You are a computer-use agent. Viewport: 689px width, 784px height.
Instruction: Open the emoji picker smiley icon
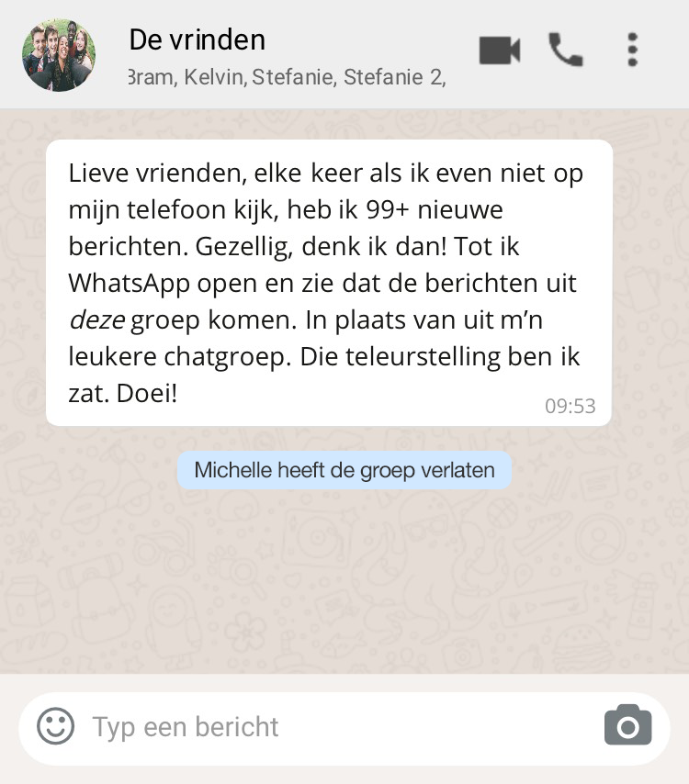[x=55, y=726]
